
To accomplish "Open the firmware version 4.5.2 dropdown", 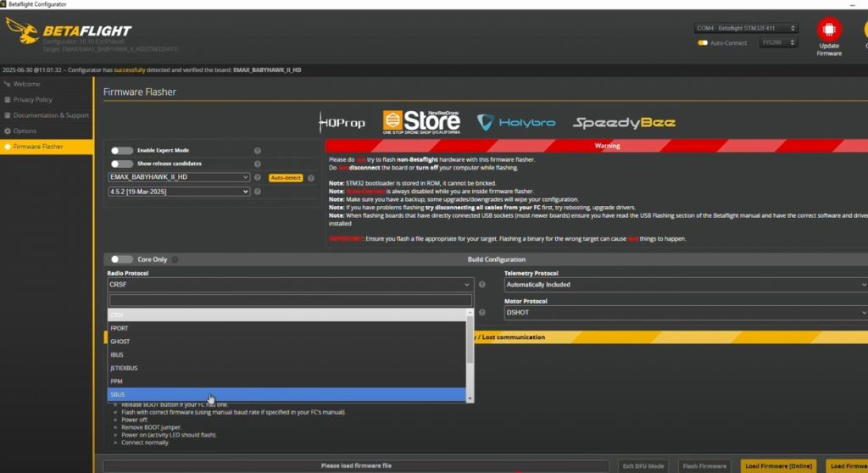I will (x=179, y=192).
